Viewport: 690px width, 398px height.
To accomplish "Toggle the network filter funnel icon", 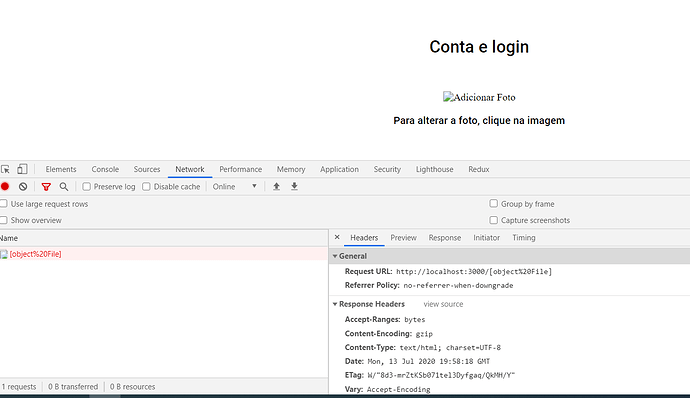I will 46,187.
